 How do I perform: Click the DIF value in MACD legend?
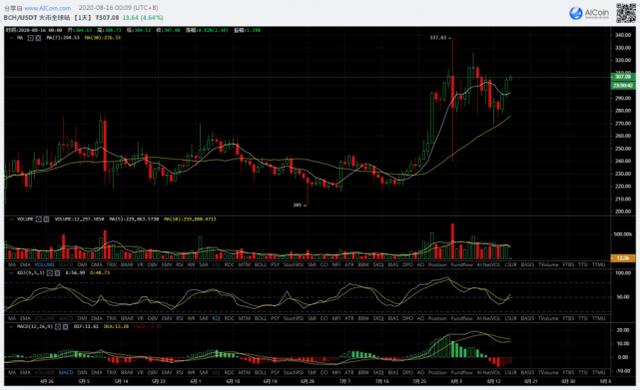tap(86, 326)
